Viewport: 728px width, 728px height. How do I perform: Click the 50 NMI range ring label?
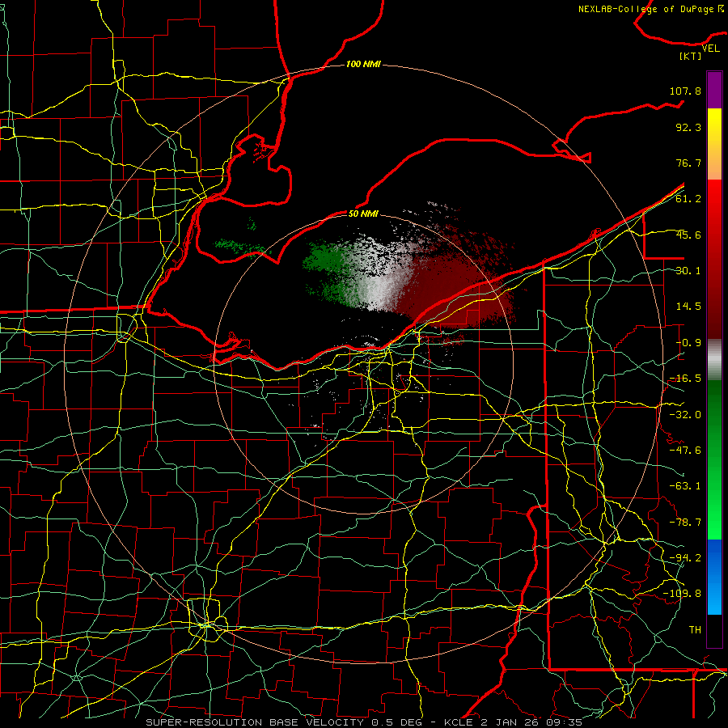click(363, 214)
